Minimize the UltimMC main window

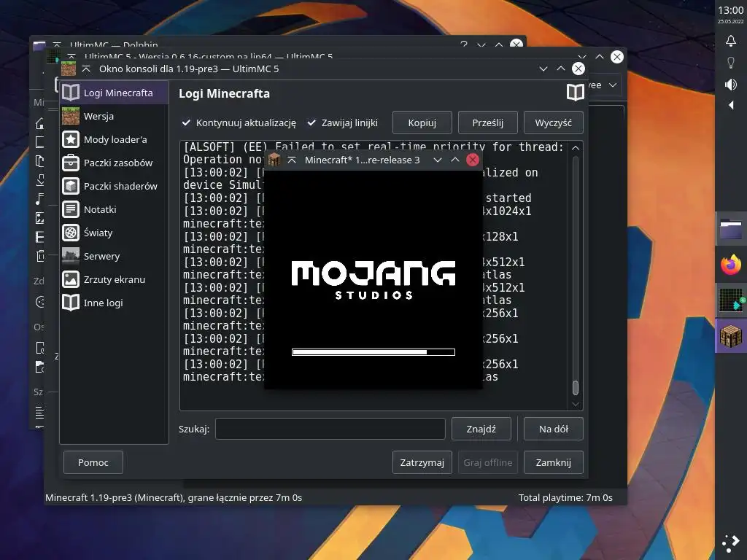582,57
